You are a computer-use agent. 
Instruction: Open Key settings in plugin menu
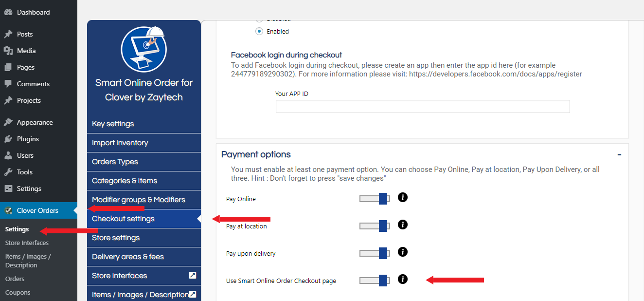pyautogui.click(x=144, y=124)
